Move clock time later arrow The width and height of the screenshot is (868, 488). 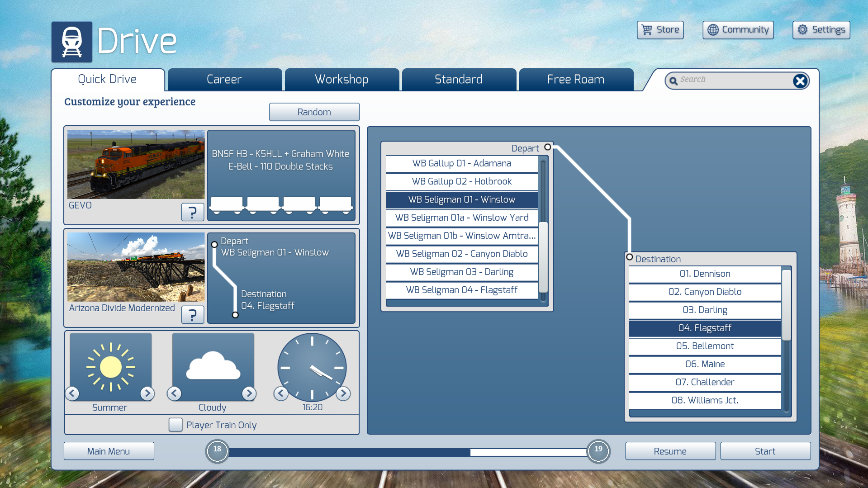click(343, 393)
